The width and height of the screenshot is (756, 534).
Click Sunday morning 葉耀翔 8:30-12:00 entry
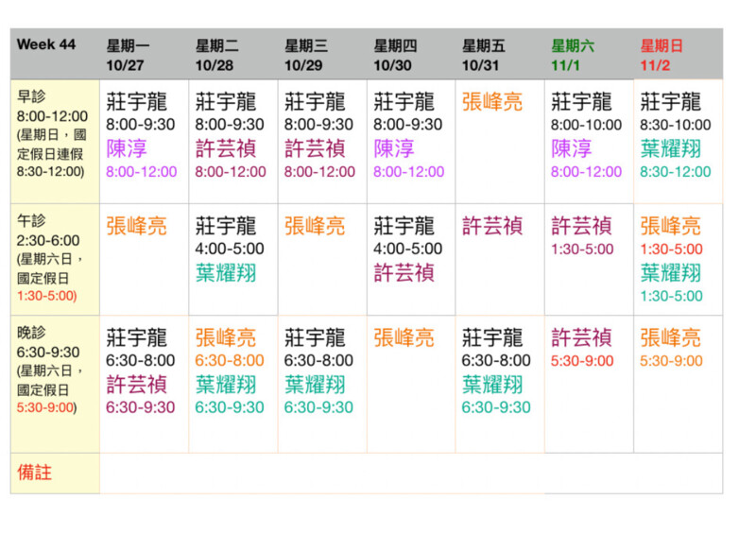(x=675, y=159)
